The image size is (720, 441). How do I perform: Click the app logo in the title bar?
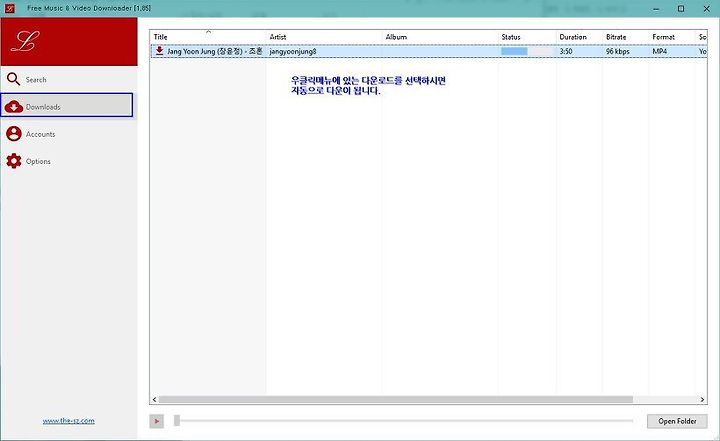tap(9, 8)
